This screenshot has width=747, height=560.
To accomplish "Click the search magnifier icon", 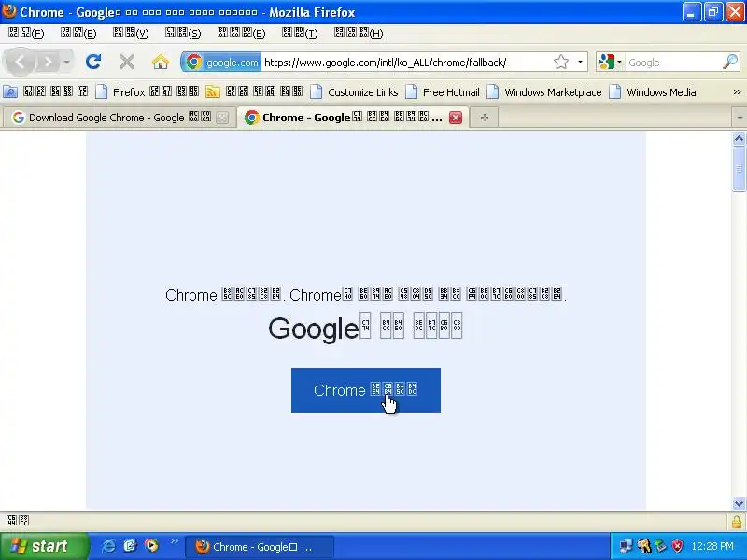I will coord(730,62).
